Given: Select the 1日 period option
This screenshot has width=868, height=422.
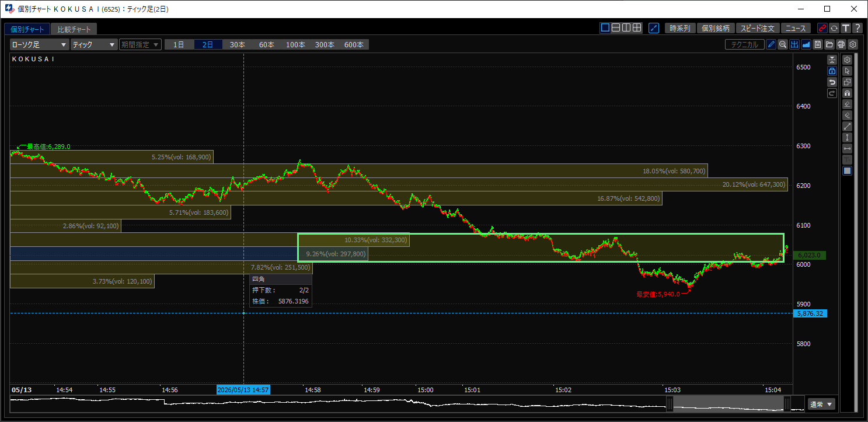Looking at the screenshot, I should [x=179, y=44].
